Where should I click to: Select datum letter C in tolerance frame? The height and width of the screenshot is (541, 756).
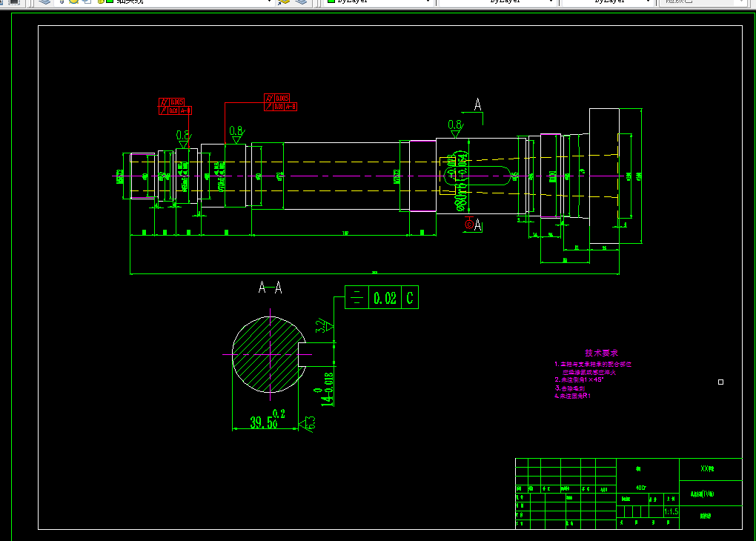coord(410,297)
